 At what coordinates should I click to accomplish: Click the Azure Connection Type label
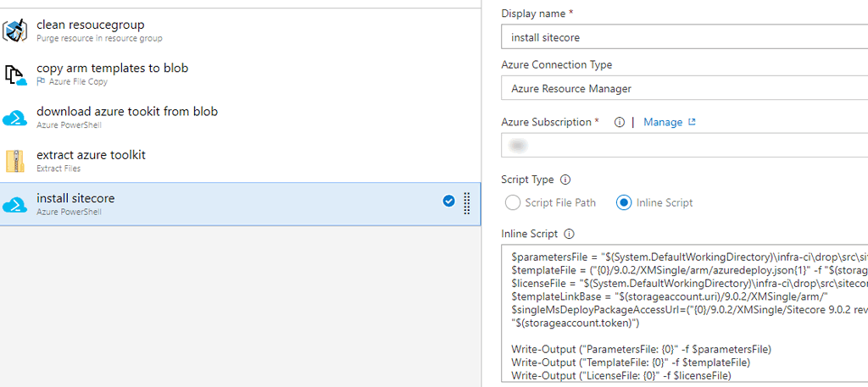coord(556,64)
